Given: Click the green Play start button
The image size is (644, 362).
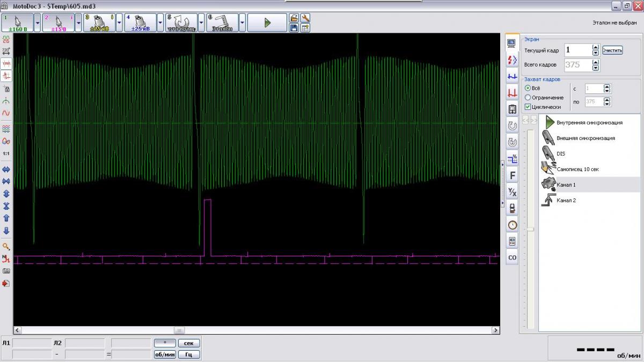Looking at the screenshot, I should [267, 23].
